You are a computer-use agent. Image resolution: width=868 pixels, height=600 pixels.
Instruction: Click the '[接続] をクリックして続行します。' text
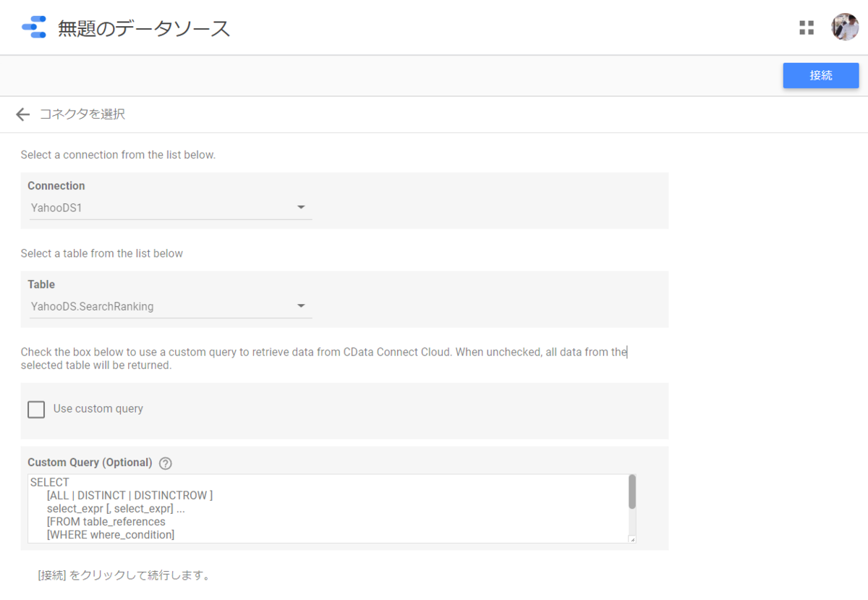pos(124,576)
